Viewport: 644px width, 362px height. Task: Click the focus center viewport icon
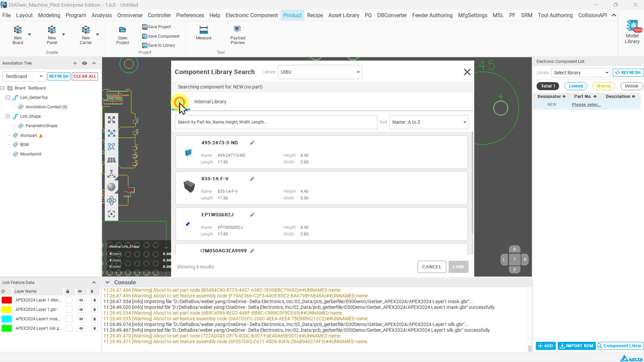(111, 214)
